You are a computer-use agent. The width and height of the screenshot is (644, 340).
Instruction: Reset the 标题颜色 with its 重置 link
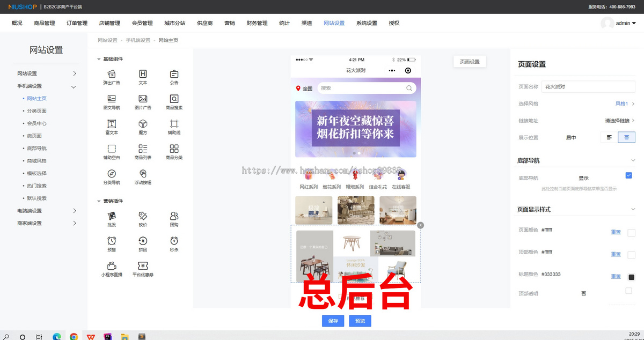point(616,277)
